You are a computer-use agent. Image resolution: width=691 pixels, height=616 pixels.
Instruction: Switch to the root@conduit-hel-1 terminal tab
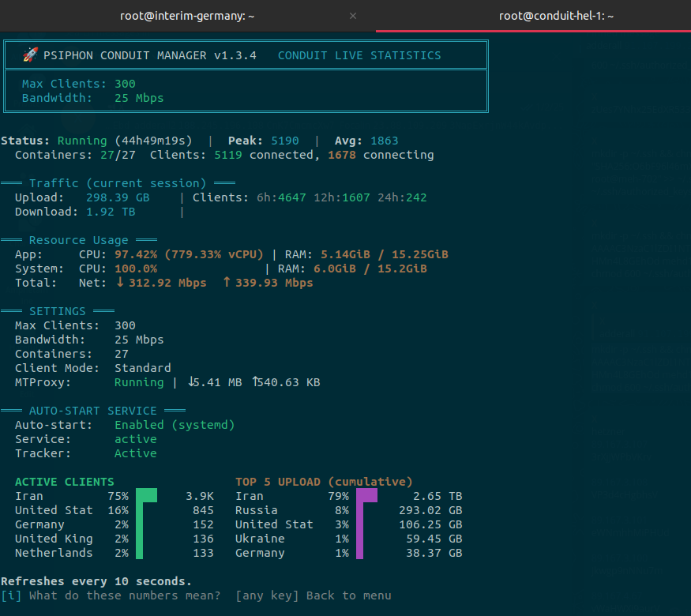click(x=556, y=16)
